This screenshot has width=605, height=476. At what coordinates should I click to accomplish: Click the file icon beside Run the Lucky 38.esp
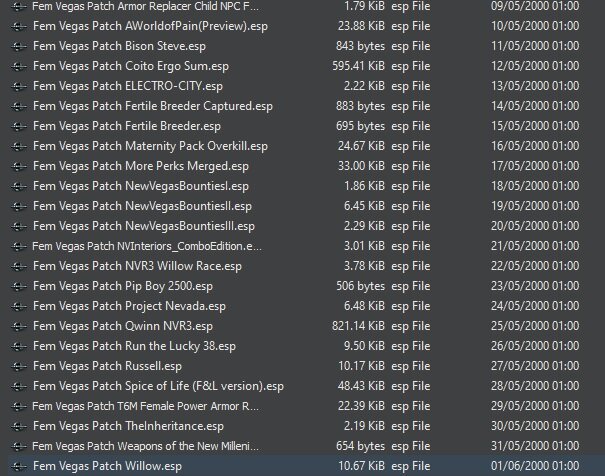pos(19,347)
